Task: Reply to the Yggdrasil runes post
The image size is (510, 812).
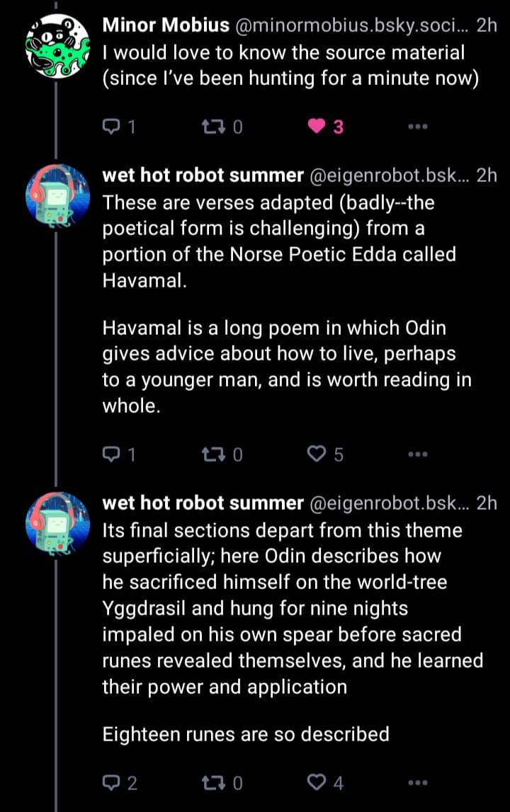Action: pyautogui.click(x=112, y=782)
